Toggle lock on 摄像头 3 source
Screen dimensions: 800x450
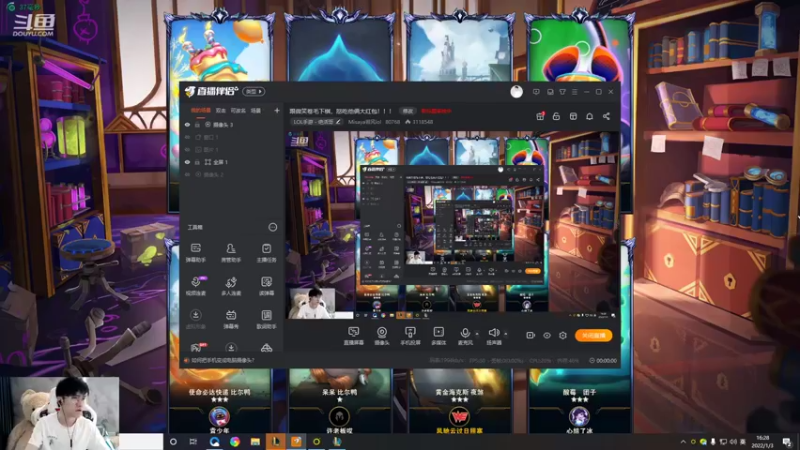coord(197,124)
